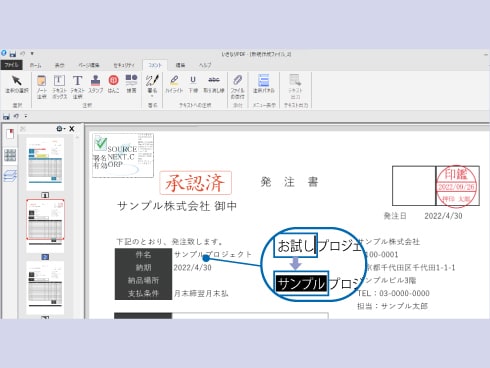Click サンプル株式会社 御中 text

(177, 206)
